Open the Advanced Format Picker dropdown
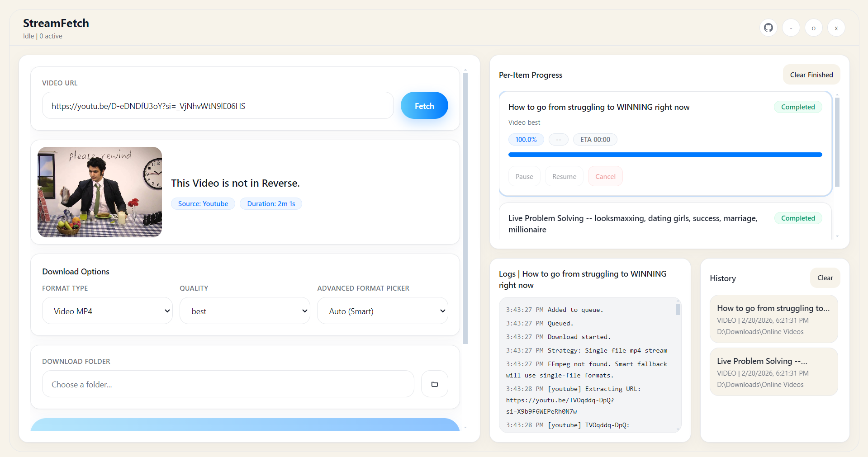This screenshot has height=457, width=868. [x=382, y=311]
